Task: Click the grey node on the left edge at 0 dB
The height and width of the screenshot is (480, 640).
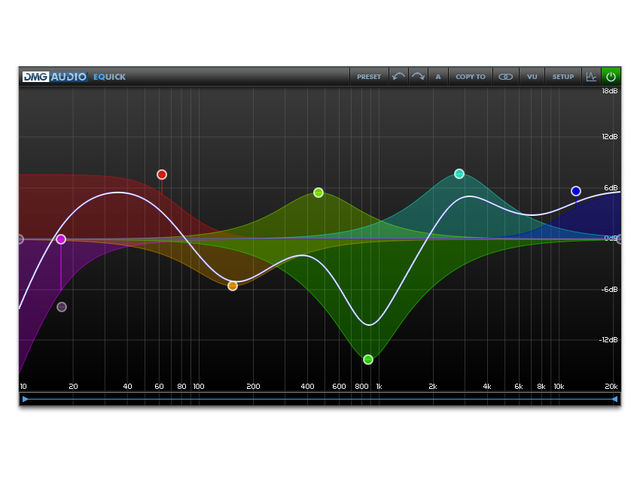Action: (20, 239)
